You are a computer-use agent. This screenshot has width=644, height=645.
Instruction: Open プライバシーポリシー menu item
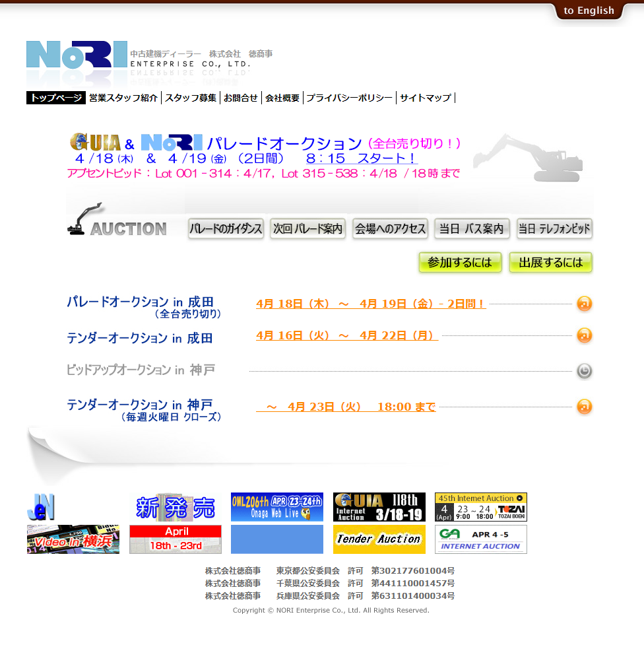click(x=349, y=98)
